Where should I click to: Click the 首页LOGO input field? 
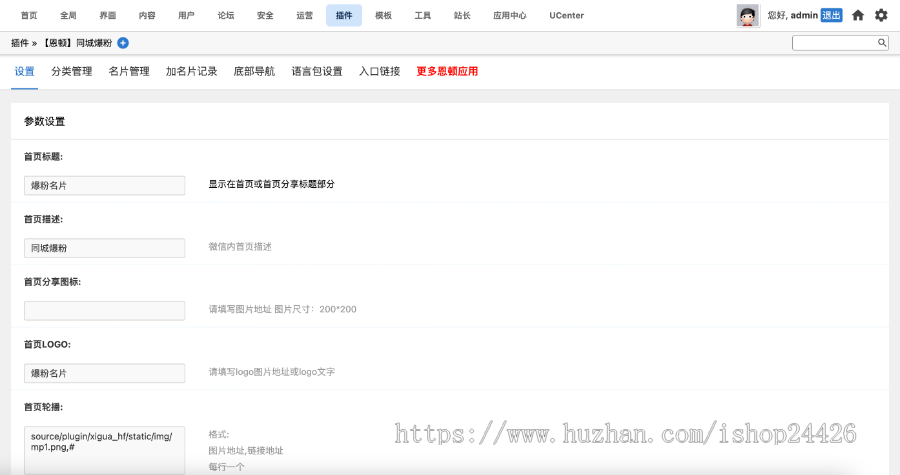click(104, 373)
